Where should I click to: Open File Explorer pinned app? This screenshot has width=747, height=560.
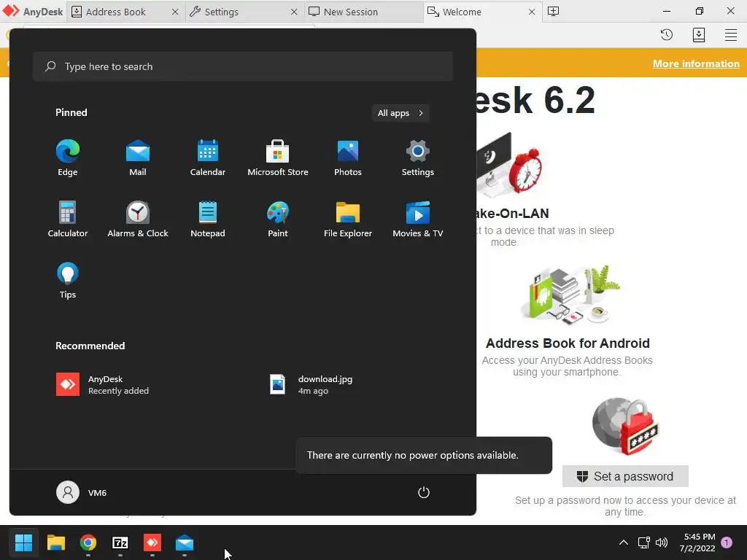(348, 219)
